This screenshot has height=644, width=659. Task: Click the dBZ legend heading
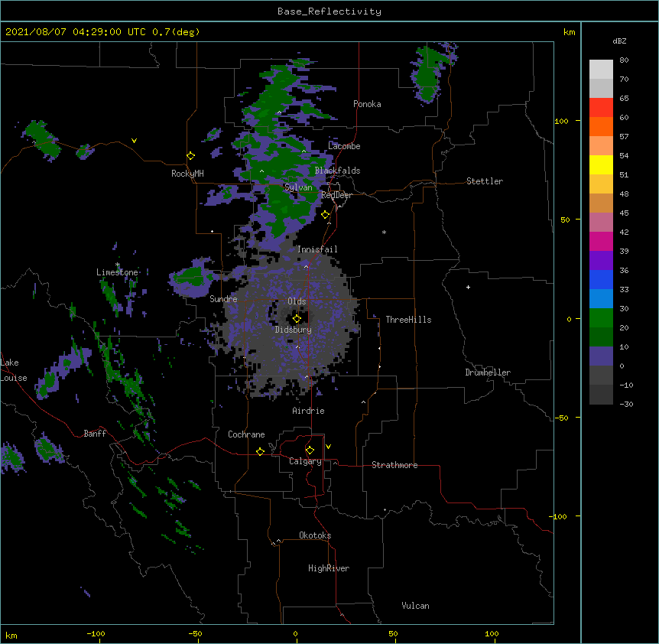619,41
